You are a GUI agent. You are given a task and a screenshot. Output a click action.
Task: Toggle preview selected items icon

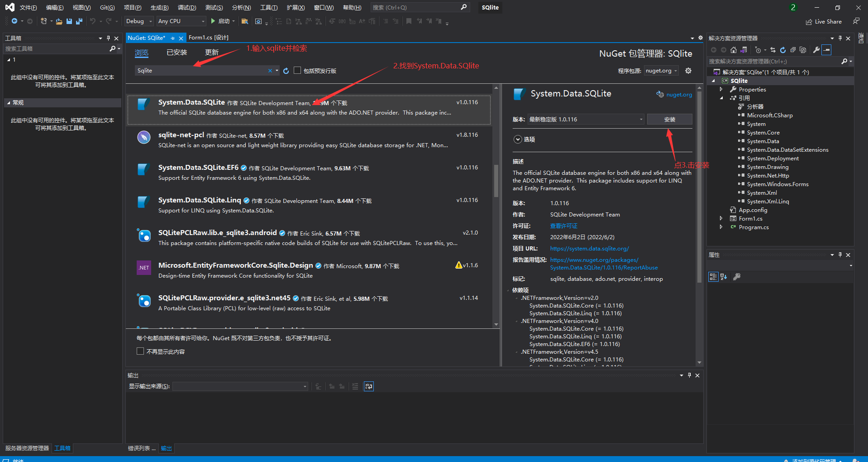[826, 50]
